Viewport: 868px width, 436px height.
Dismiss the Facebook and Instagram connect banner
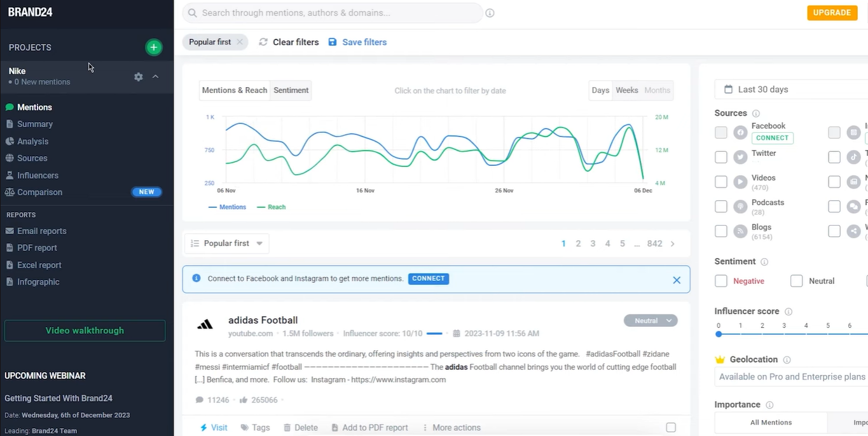[677, 280]
